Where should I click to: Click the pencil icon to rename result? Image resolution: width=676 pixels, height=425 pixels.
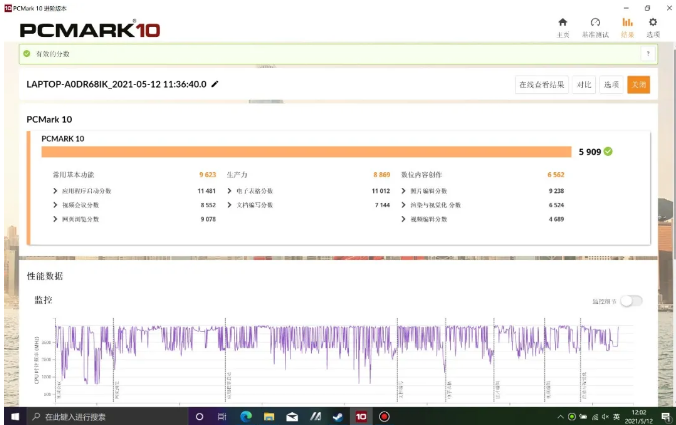(x=215, y=84)
